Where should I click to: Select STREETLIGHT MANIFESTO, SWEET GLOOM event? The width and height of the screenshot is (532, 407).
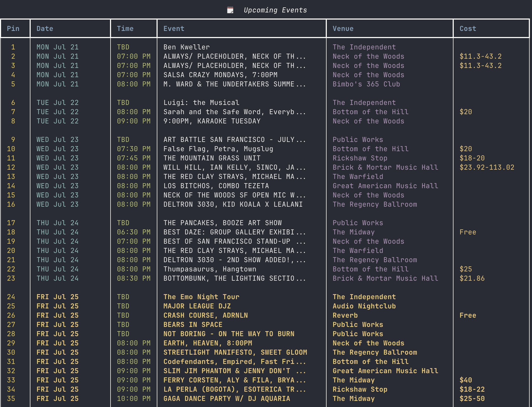click(x=235, y=352)
